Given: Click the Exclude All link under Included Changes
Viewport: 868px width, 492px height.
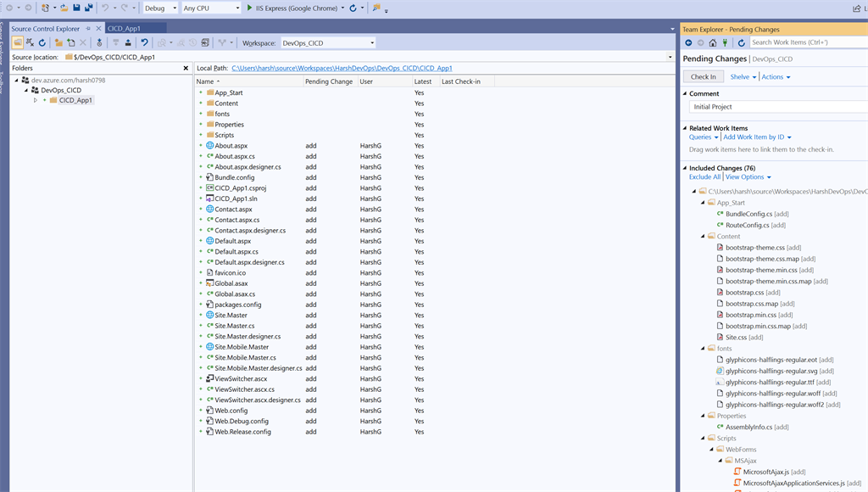Looking at the screenshot, I should point(704,176).
